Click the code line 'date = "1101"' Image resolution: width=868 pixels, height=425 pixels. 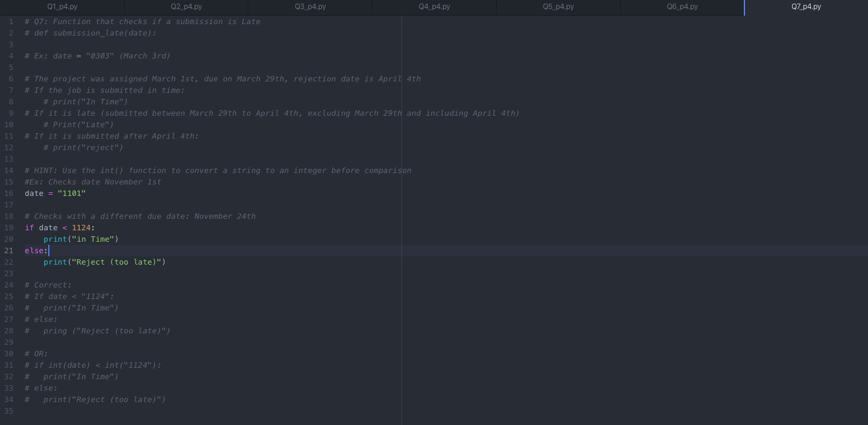tap(55, 194)
